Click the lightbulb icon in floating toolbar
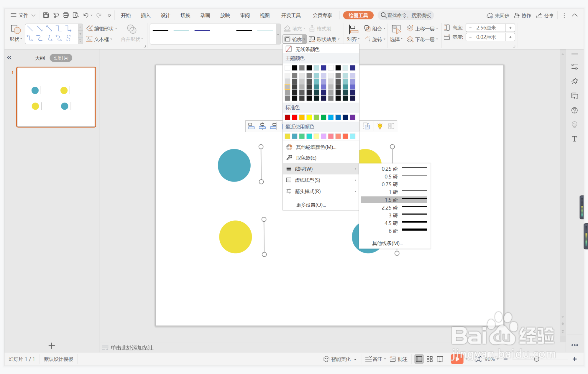Image resolution: width=588 pixels, height=374 pixels. pos(380,126)
